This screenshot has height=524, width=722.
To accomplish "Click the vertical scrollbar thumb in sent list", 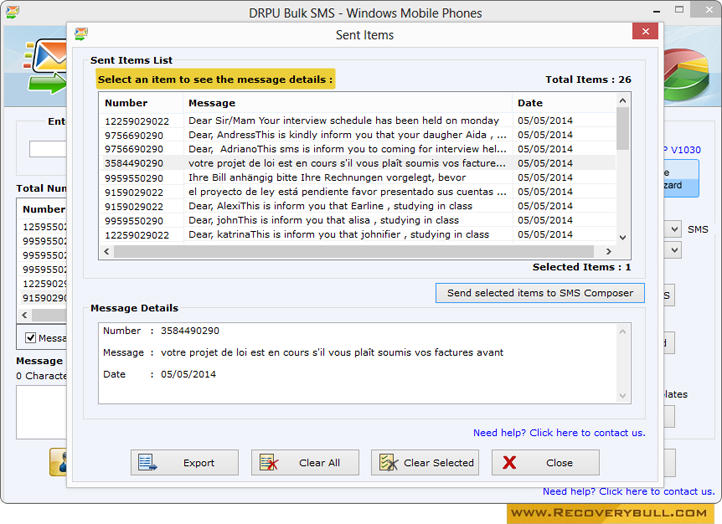I will [623, 128].
